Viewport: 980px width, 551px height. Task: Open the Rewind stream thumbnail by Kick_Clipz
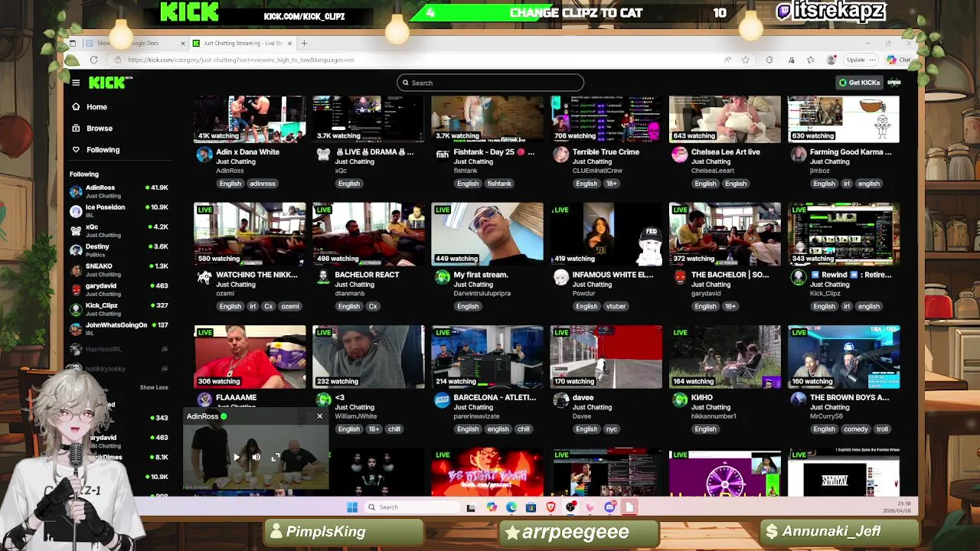844,234
